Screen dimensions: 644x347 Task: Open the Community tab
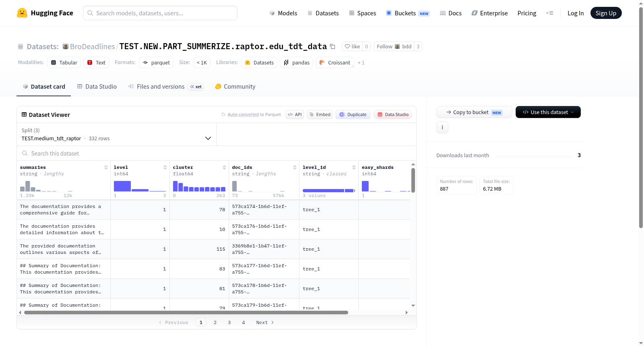235,86
